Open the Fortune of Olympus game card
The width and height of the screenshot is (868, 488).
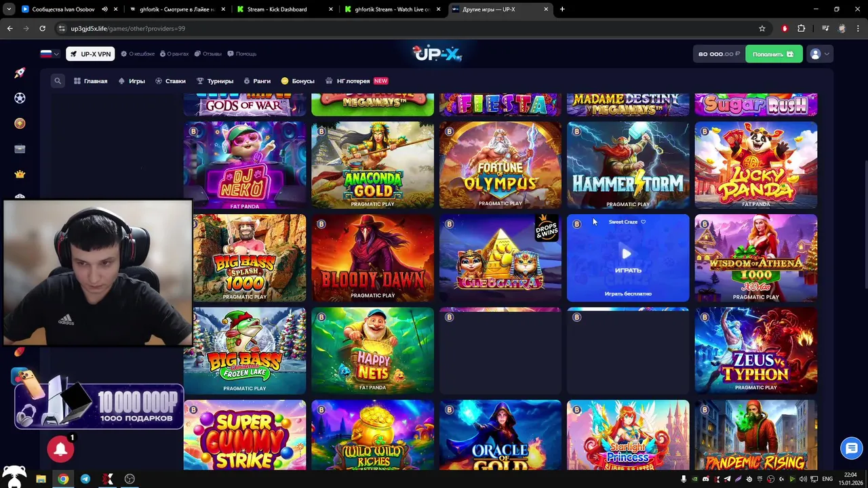(x=500, y=165)
